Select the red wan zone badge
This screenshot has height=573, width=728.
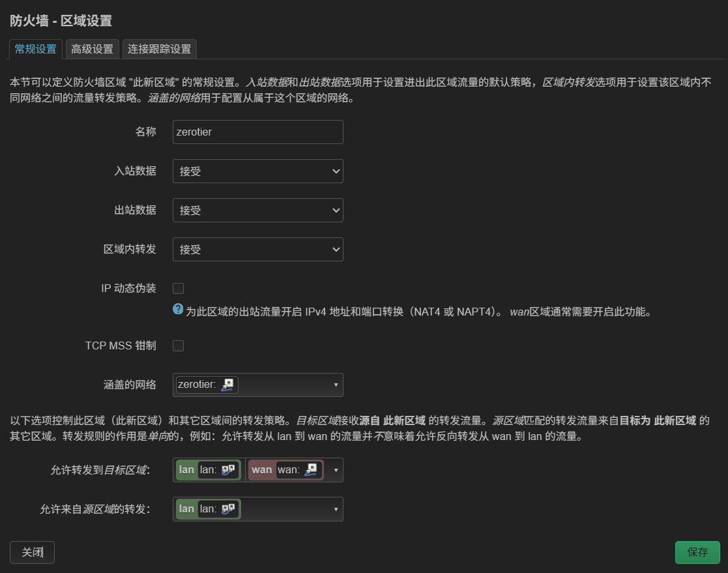(261, 470)
